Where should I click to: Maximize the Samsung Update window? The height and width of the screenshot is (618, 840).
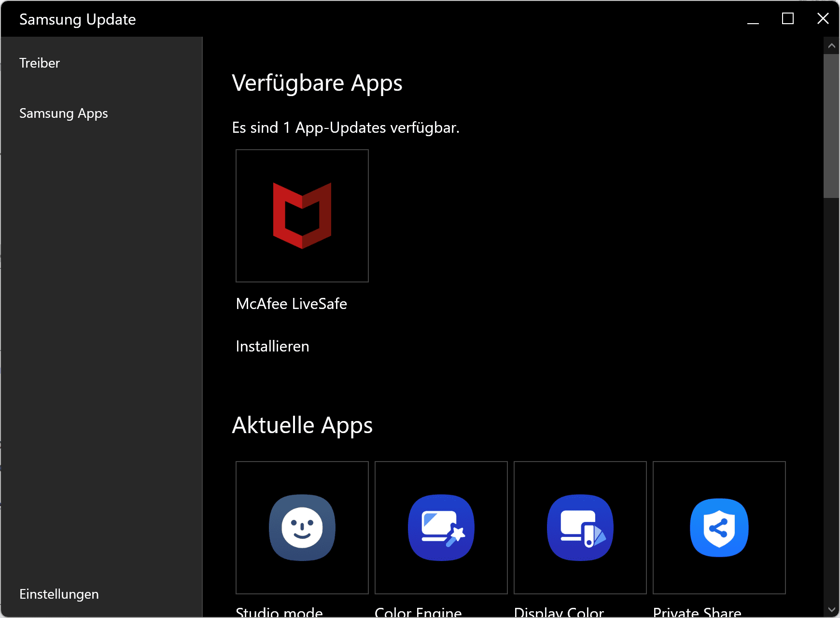(788, 19)
